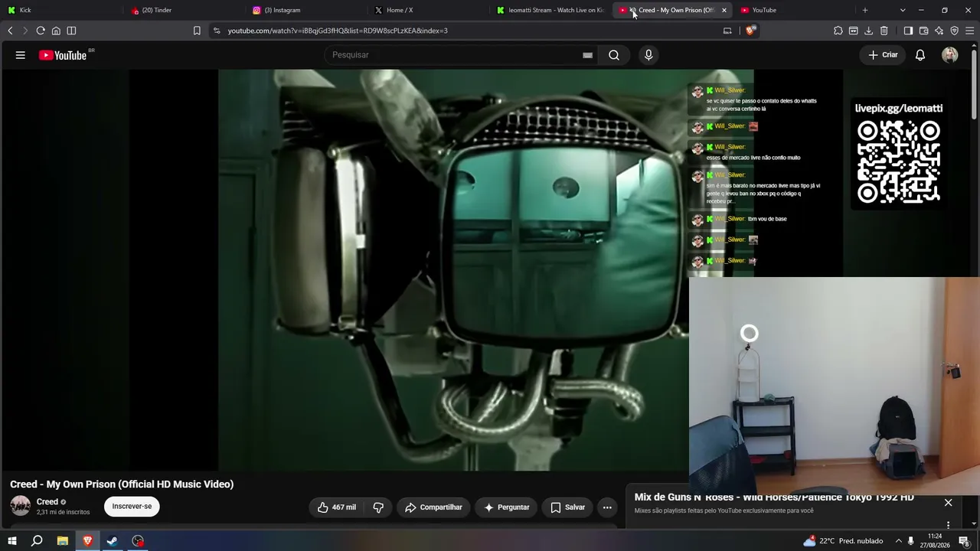Switch to the Instagram tab

306,10
